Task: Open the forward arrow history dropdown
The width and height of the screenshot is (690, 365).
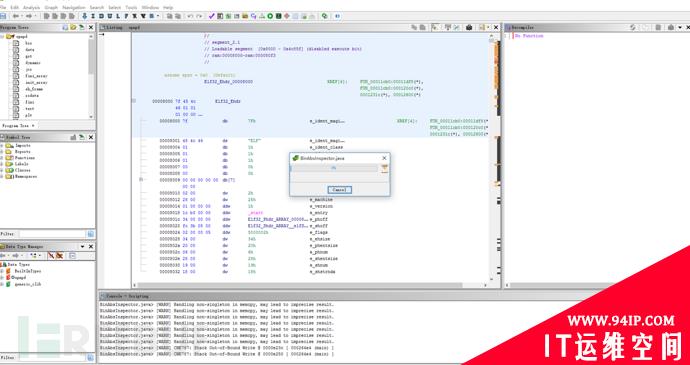Action: [35, 16]
